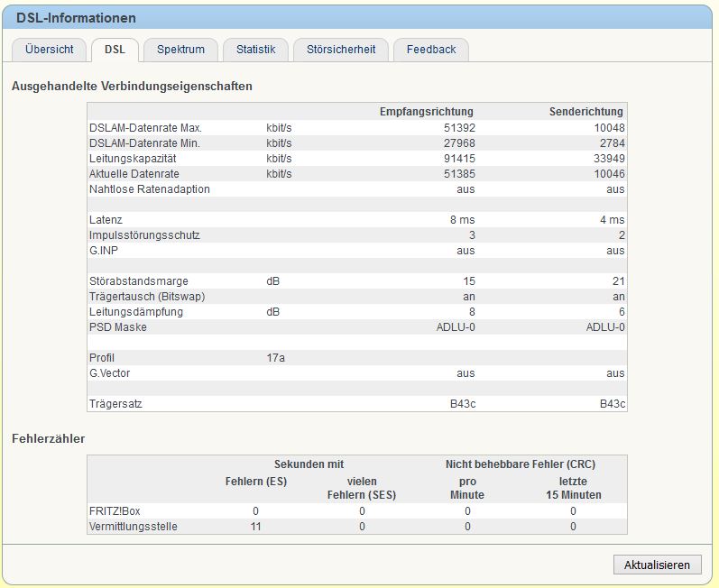Open the Statistik tab
Image resolution: width=719 pixels, height=588 pixels.
coord(256,50)
